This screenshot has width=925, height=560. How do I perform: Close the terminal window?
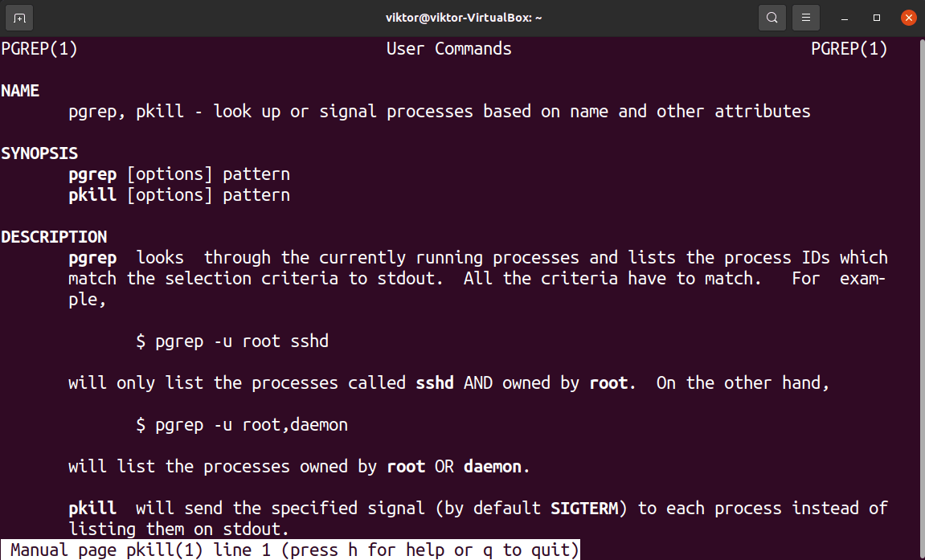909,17
